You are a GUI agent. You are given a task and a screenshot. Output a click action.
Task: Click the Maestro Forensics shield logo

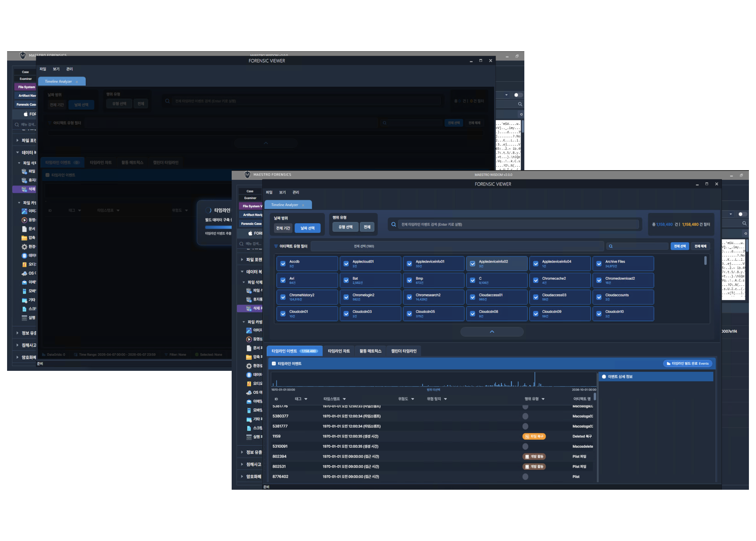click(247, 175)
